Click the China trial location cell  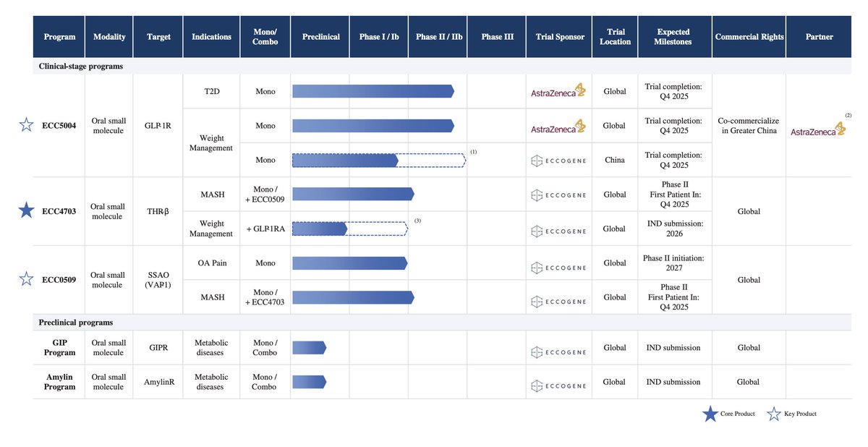click(x=615, y=161)
